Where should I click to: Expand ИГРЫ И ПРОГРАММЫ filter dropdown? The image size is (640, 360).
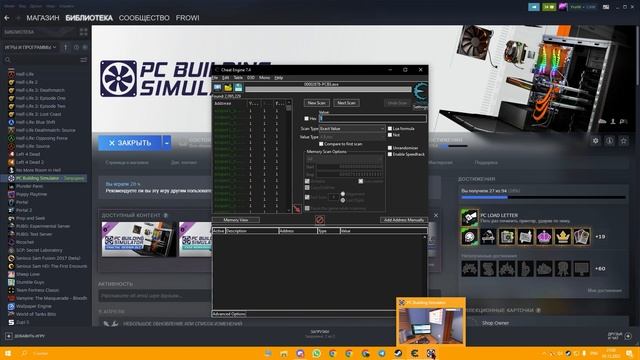click(31, 47)
